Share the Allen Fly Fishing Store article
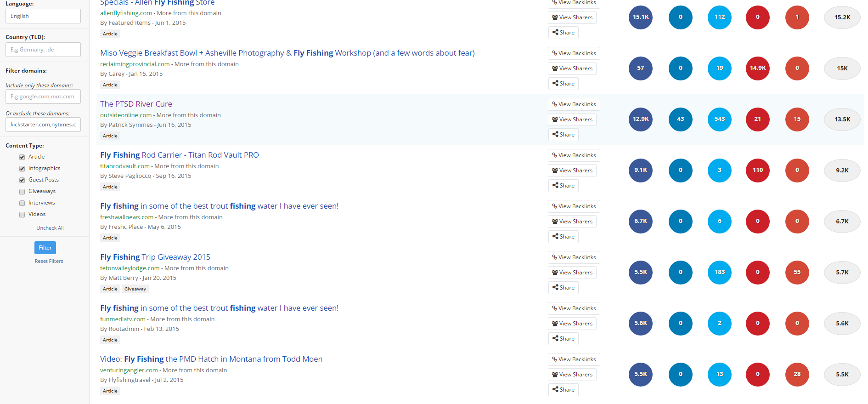This screenshot has width=868, height=404. pyautogui.click(x=564, y=33)
